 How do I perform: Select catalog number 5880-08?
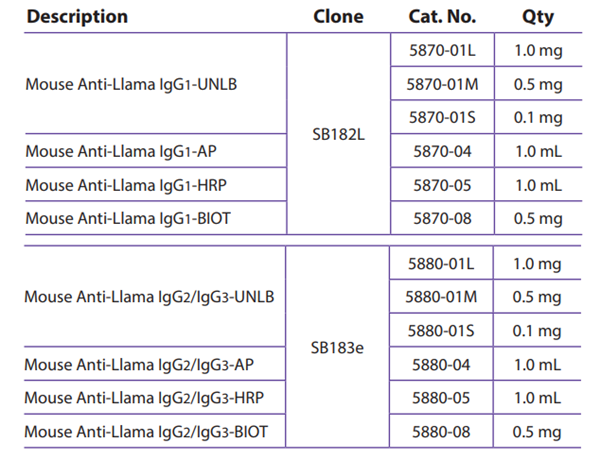point(441,433)
